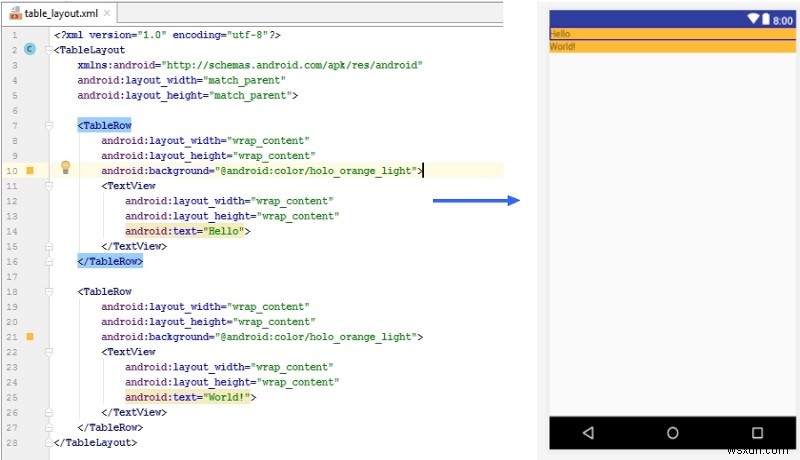This screenshot has height=460, width=800.
Task: Click the android:text="Hello" attribute on line 14
Action: tap(186, 231)
